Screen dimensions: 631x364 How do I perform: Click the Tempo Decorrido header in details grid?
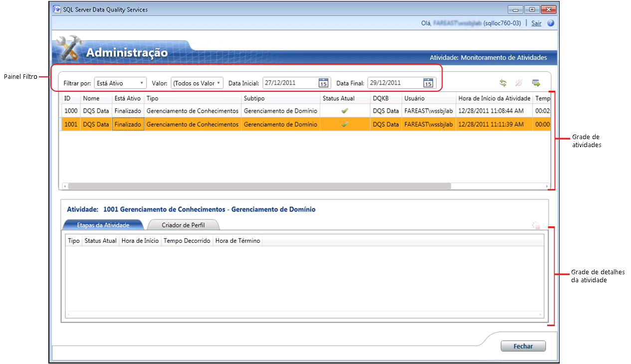[187, 241]
